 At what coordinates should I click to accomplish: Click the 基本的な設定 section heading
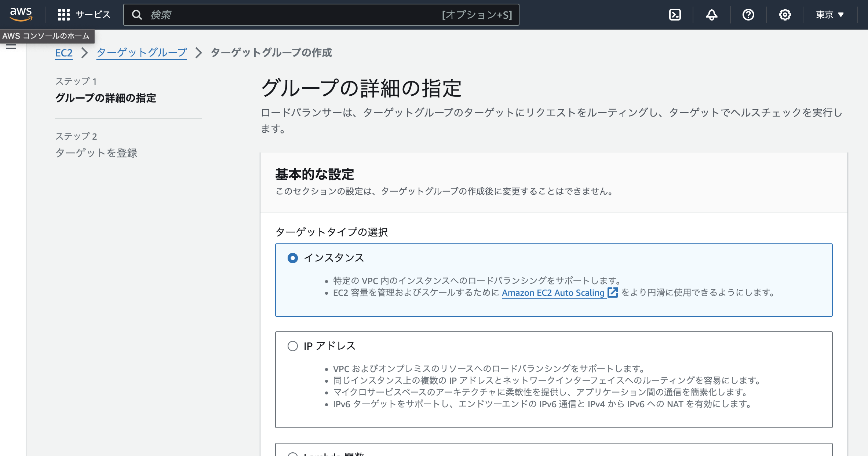[314, 174]
